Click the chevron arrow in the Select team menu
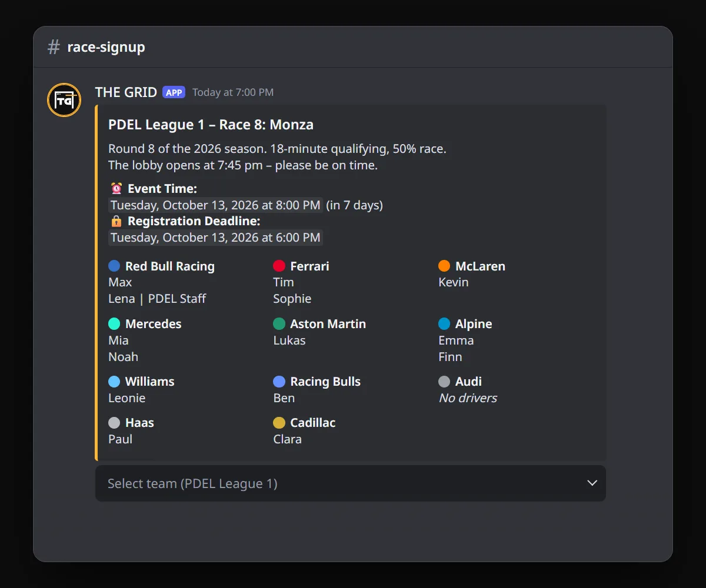706x588 pixels. tap(592, 483)
